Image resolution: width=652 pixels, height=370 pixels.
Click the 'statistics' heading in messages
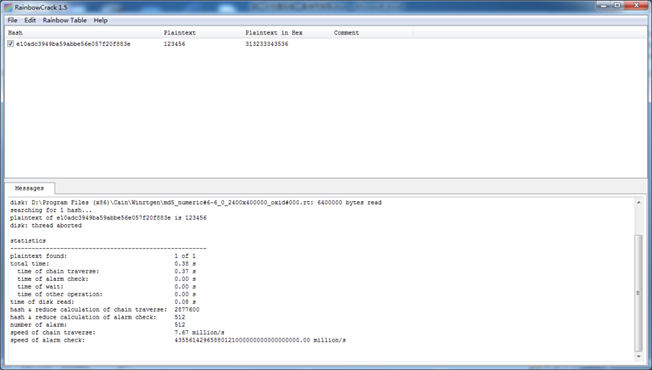point(28,241)
